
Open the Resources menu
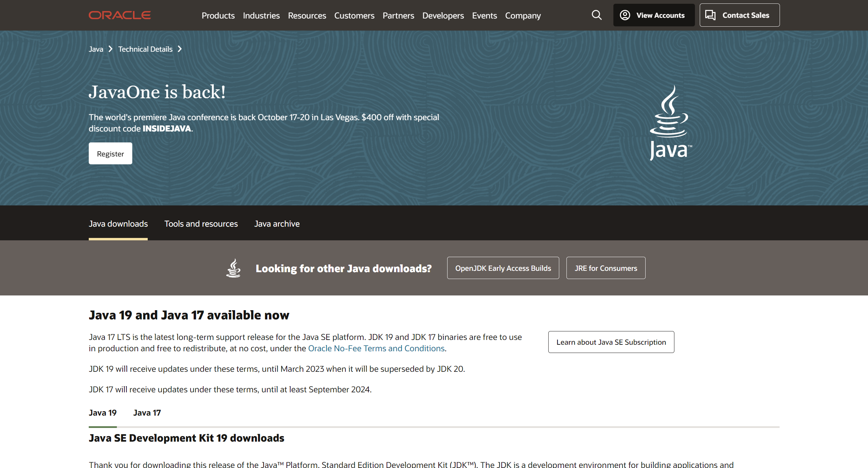click(x=307, y=15)
